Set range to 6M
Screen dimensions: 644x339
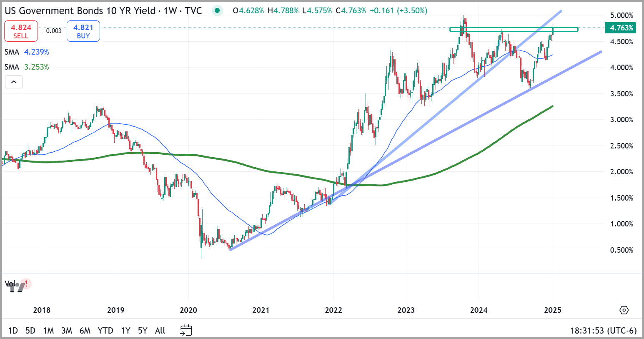85,331
